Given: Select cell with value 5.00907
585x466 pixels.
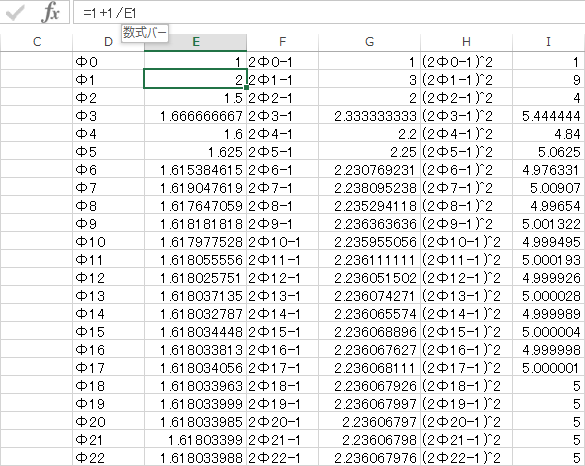Looking at the screenshot, I should click(548, 187).
